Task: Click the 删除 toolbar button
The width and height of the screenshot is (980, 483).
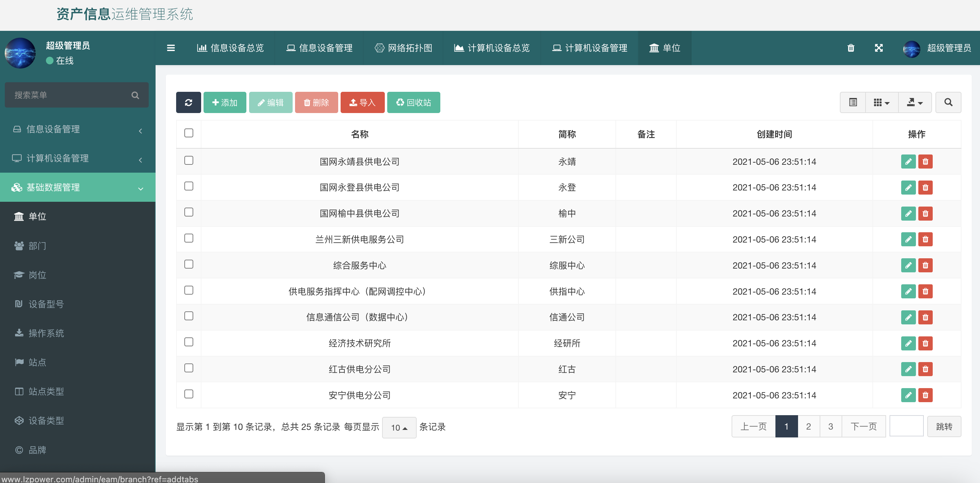Action: [x=316, y=102]
